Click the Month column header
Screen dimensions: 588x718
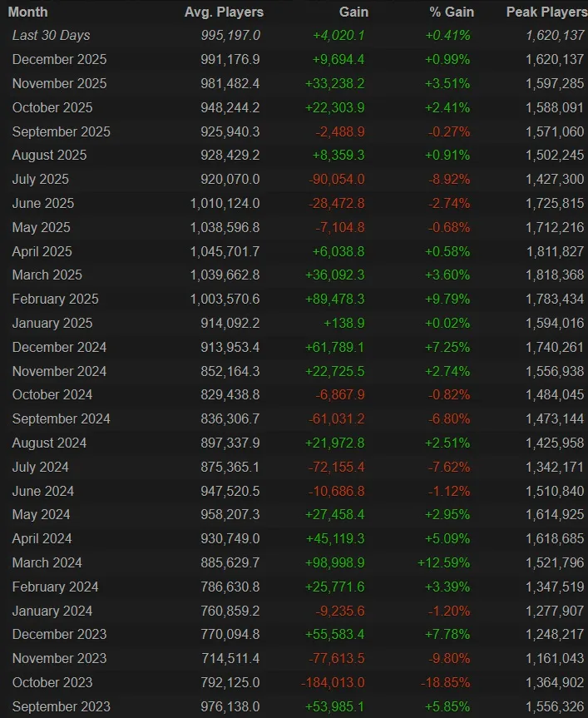(27, 12)
